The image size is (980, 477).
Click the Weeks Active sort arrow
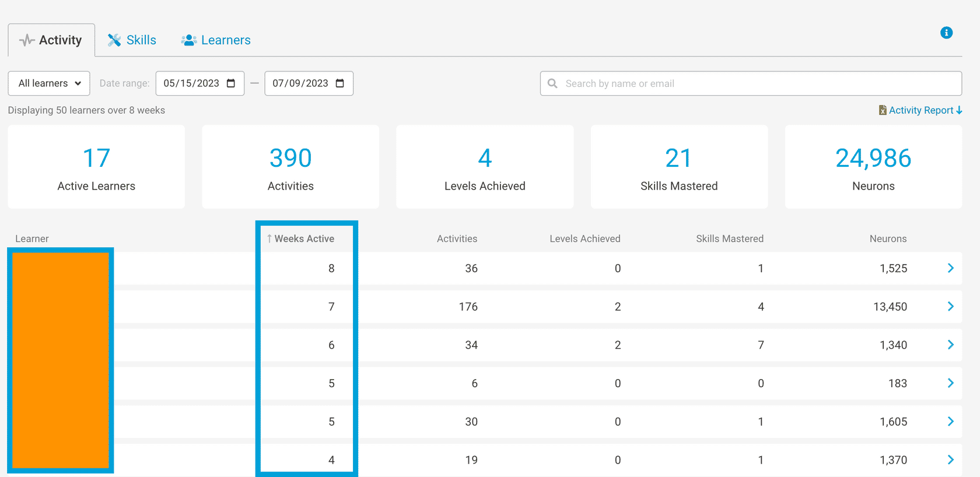269,239
